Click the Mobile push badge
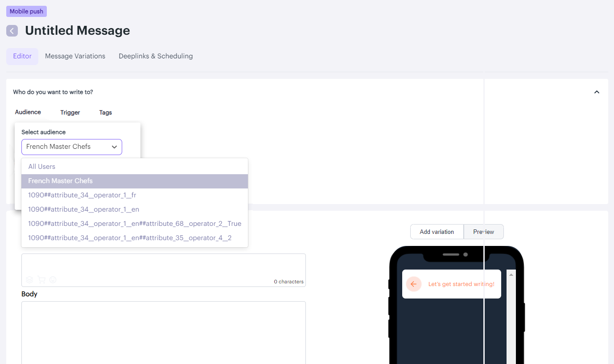This screenshot has height=364, width=614. (x=26, y=12)
